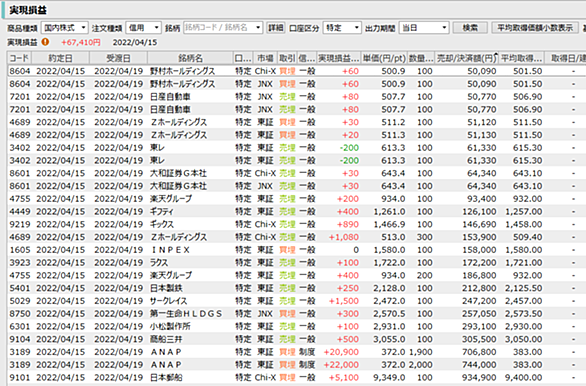Sort by the 受渡日 column header
586x386 pixels.
pos(118,58)
